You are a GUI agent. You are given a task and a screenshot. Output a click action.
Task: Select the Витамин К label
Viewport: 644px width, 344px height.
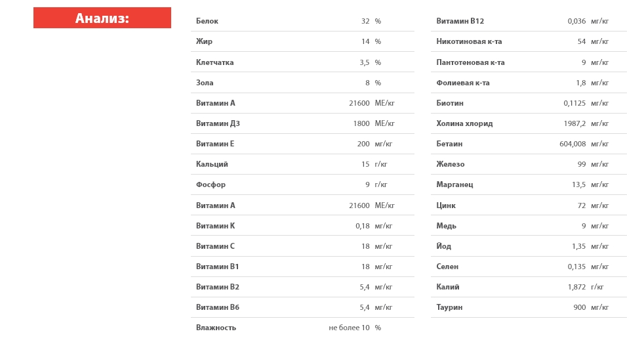click(215, 226)
